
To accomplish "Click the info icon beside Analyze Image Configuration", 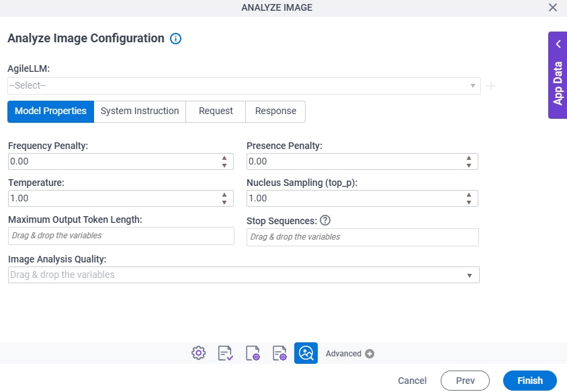I will tap(176, 39).
